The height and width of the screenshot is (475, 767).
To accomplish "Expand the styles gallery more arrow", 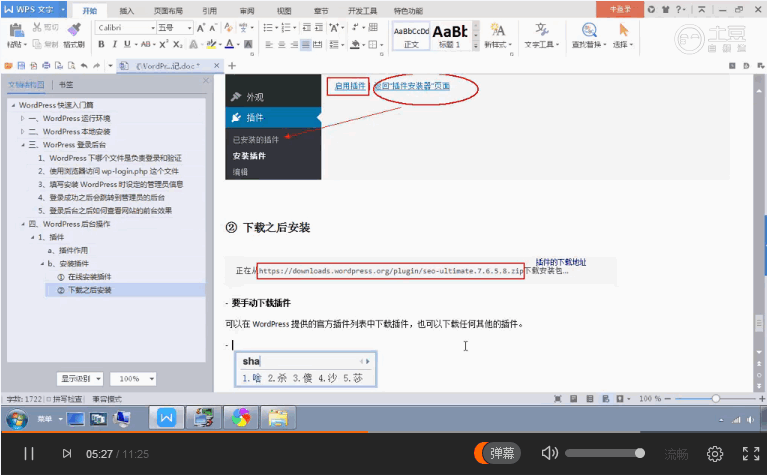I will 475,45.
